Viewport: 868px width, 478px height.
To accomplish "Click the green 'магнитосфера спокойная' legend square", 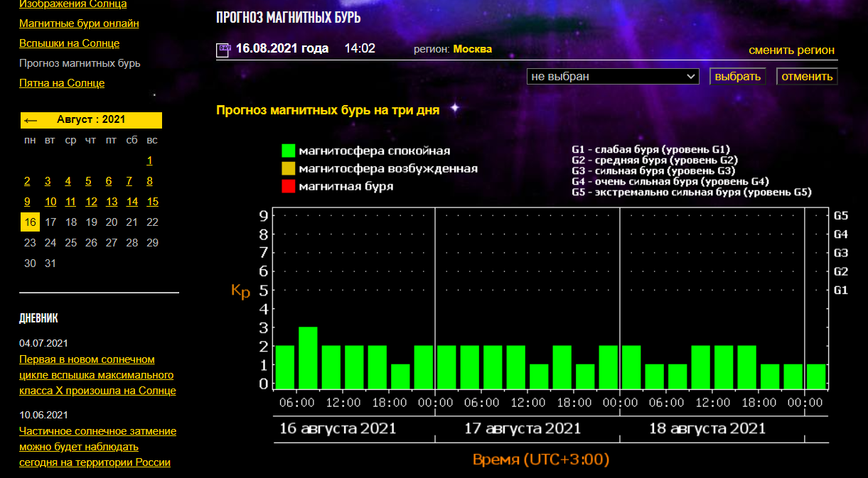I will click(x=288, y=151).
